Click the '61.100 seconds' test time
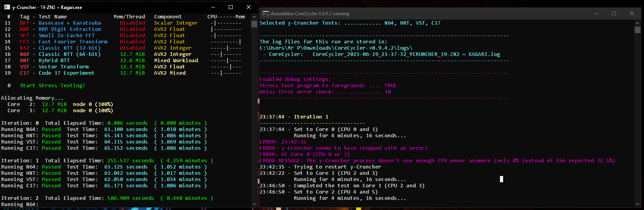 tap(126, 129)
